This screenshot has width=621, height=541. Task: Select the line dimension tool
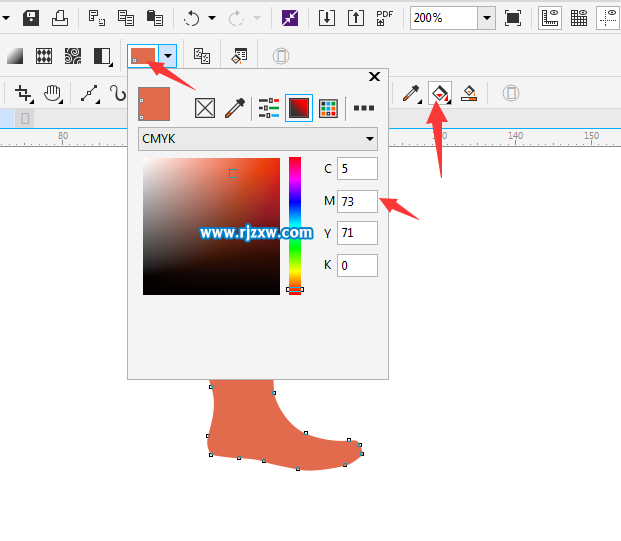(x=90, y=94)
